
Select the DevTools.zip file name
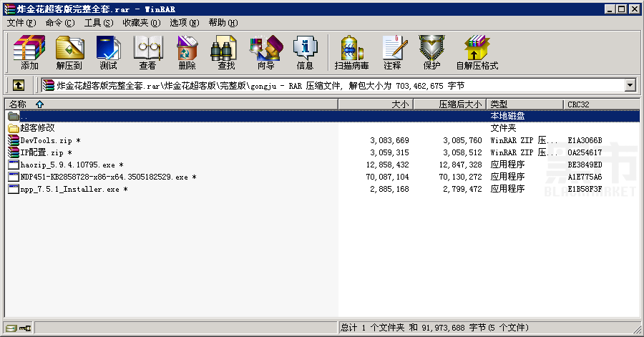[50, 140]
